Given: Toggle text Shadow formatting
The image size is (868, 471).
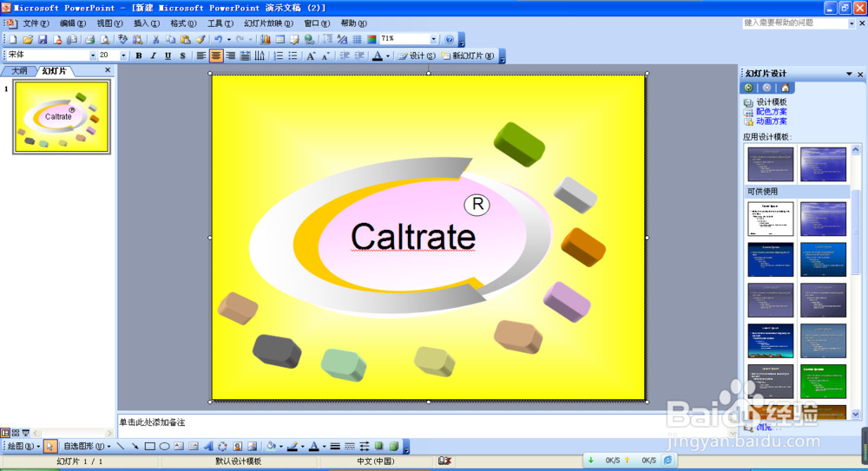Looking at the screenshot, I should (182, 56).
